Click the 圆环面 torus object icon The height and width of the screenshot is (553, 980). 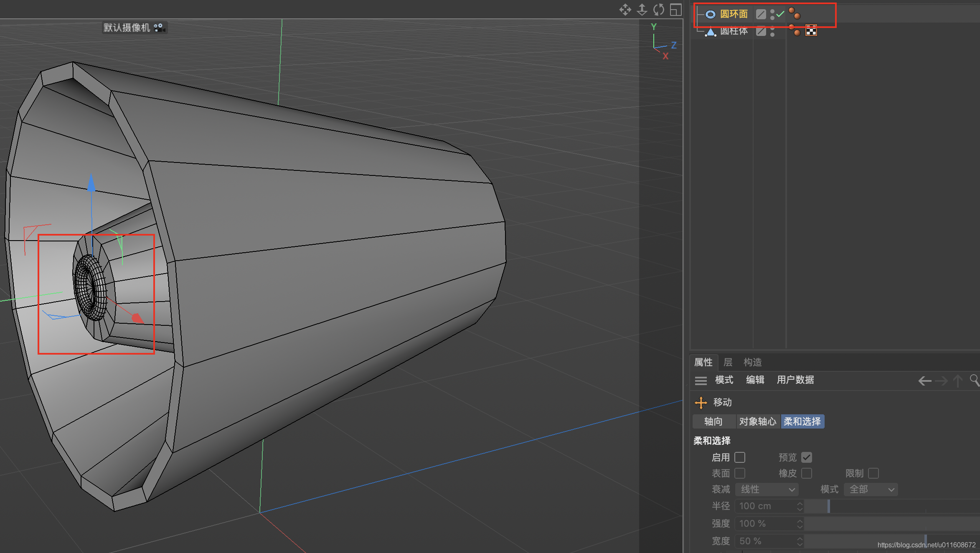click(x=710, y=15)
